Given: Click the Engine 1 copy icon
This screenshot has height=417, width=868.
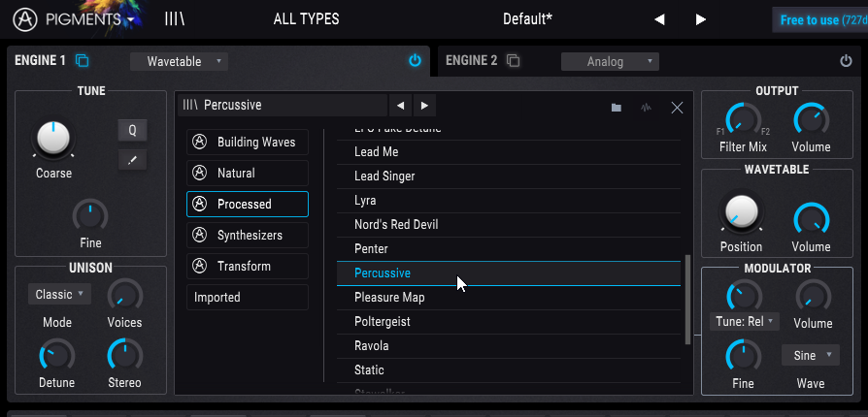Looking at the screenshot, I should 83,61.
